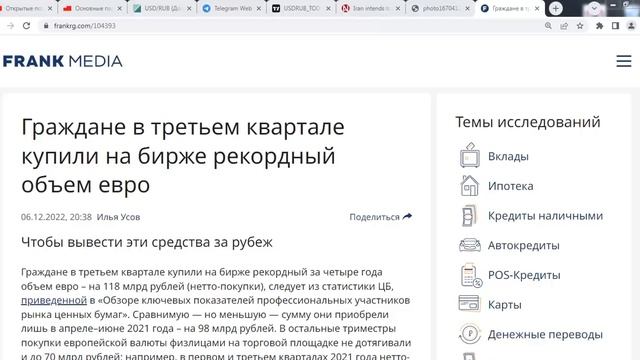Toggle the browser side panel icon

615,26
